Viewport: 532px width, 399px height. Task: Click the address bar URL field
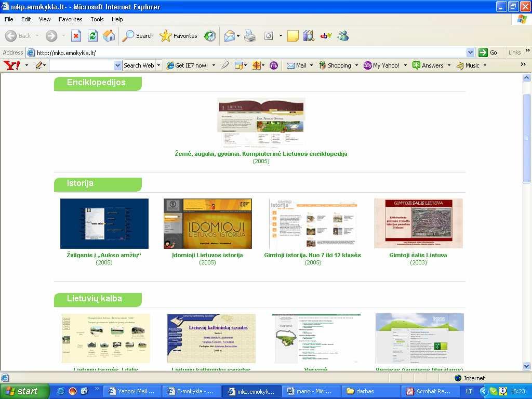pos(250,52)
